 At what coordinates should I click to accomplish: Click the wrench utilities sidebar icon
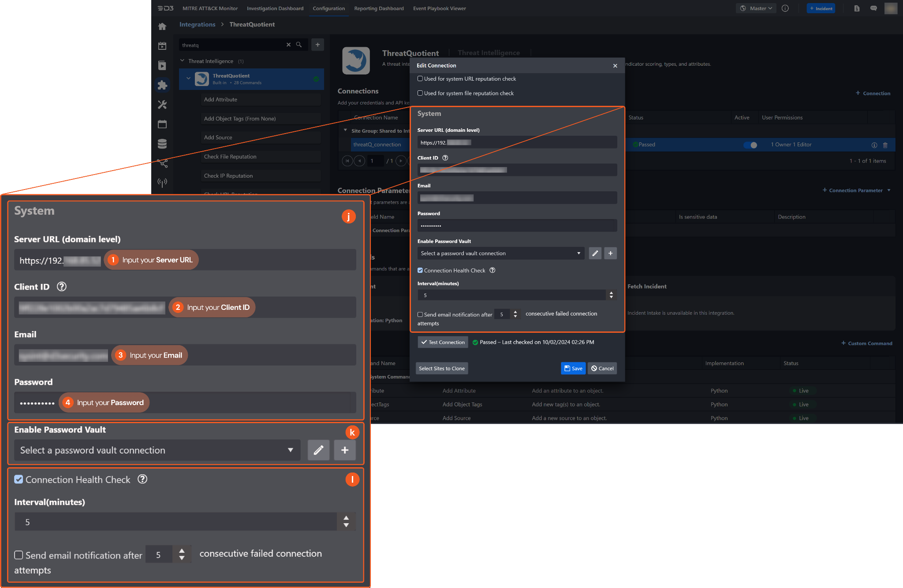coord(162,104)
